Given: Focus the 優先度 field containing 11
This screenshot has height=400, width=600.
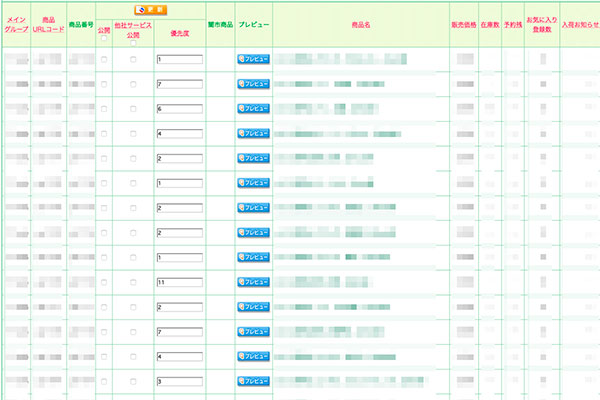Looking at the screenshot, I should (x=179, y=282).
